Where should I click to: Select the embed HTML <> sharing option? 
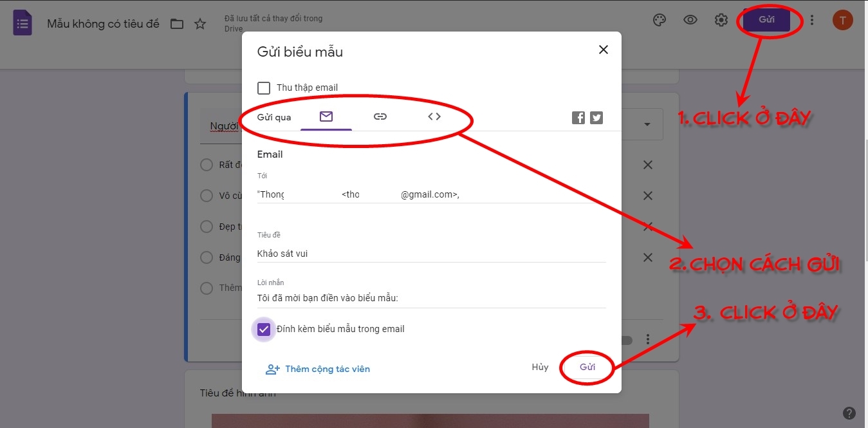tap(434, 116)
